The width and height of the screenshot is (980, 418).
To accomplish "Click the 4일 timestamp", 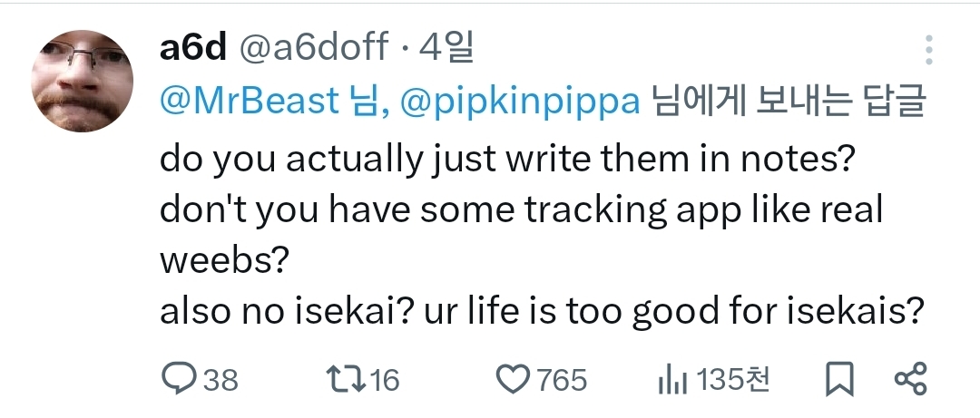I will pos(445,48).
